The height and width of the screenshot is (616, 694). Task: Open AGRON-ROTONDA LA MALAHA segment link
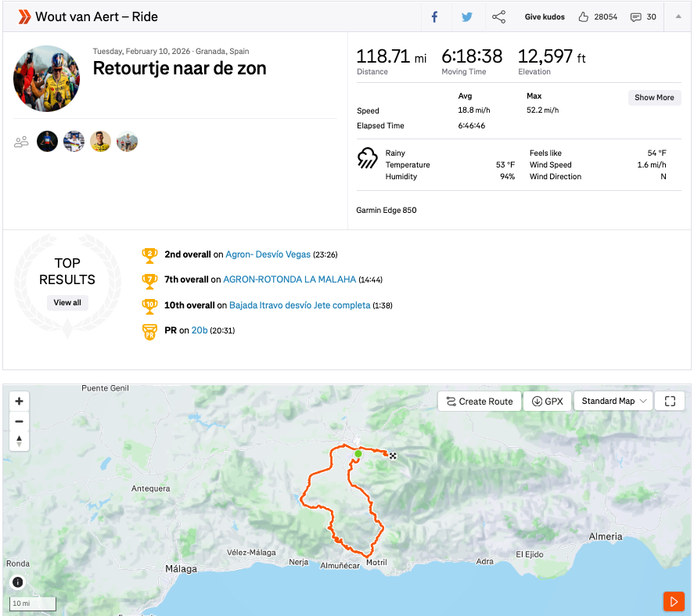(x=289, y=279)
